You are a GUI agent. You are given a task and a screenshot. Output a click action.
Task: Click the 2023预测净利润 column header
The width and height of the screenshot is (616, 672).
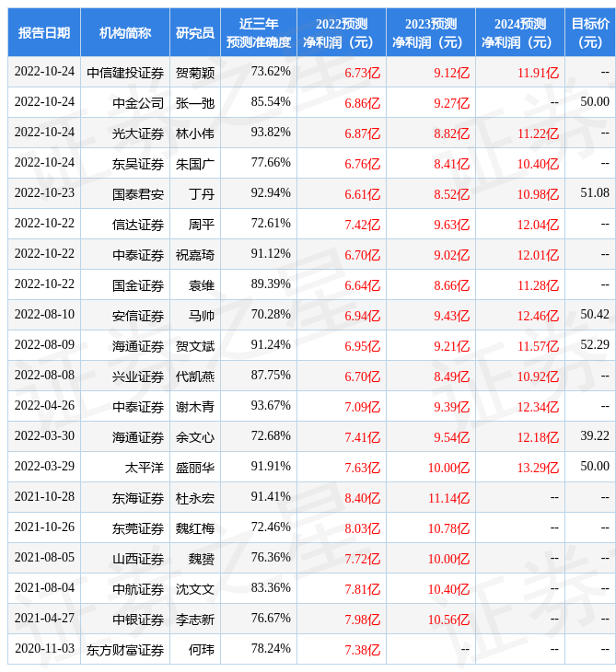[431, 32]
